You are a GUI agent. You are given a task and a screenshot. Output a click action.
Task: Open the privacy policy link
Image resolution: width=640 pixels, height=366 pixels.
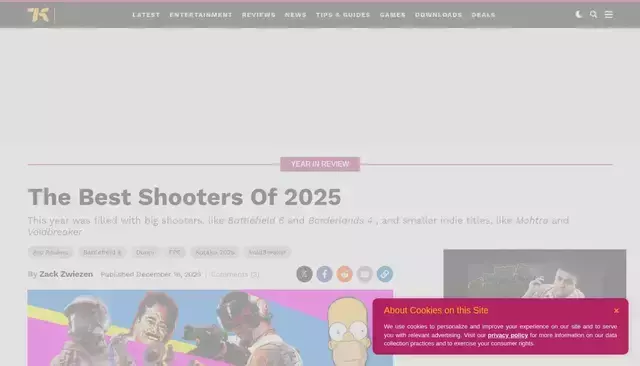click(x=508, y=335)
